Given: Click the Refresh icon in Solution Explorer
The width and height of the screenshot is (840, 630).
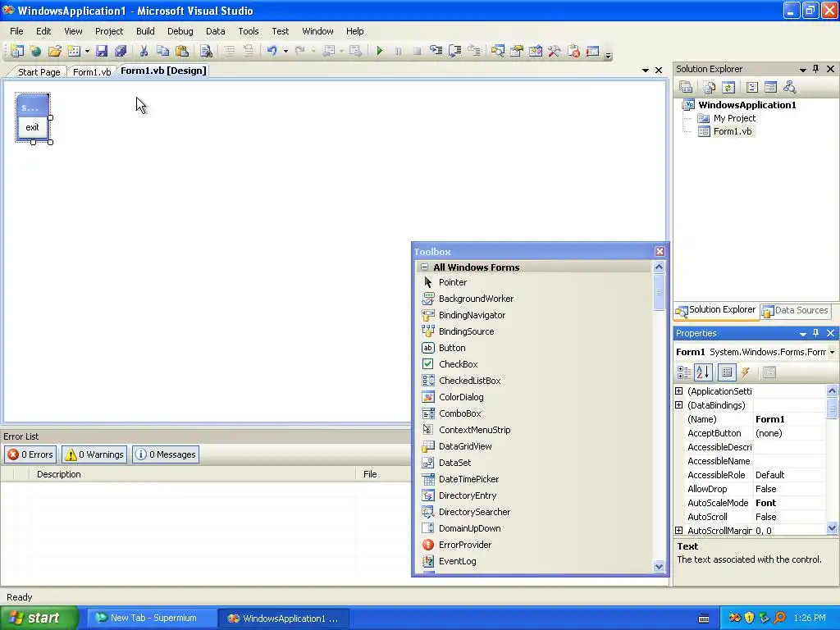Looking at the screenshot, I should point(728,87).
